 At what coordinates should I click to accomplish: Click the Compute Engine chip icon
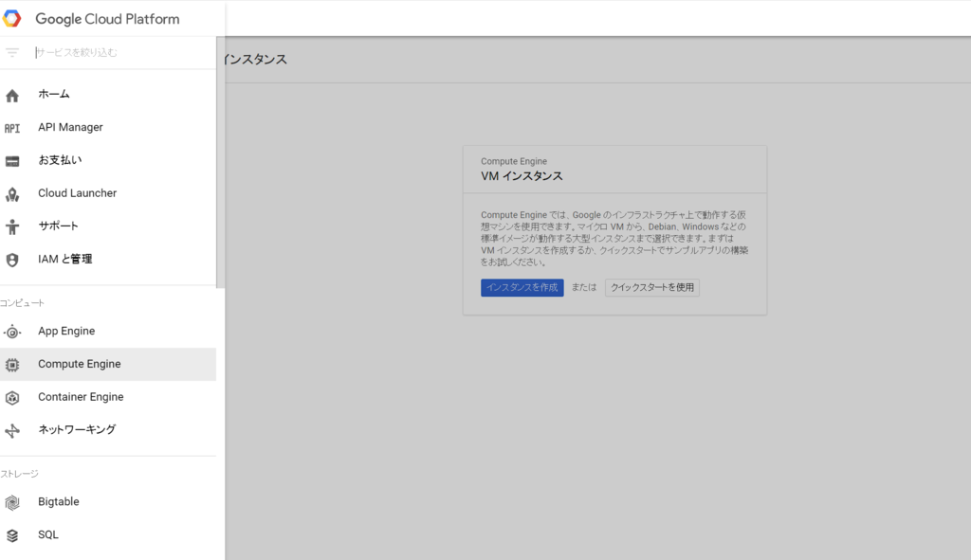pos(11,365)
